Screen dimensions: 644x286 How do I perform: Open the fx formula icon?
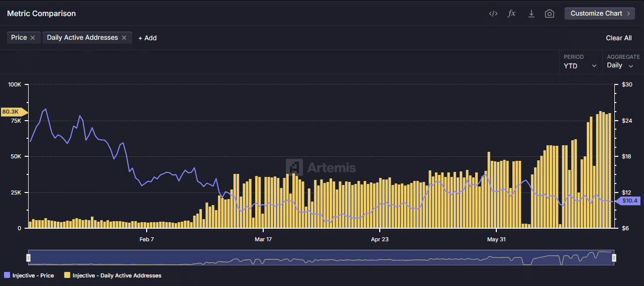click(x=511, y=14)
